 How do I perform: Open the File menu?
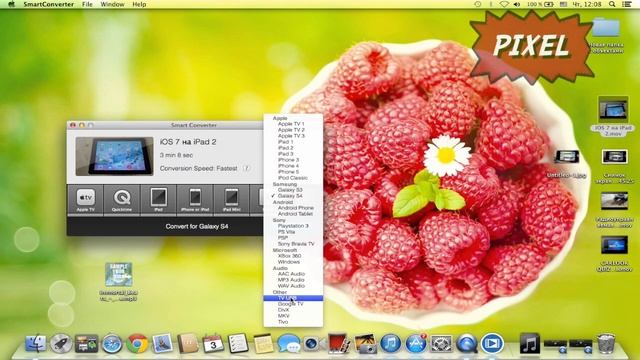pos(87,4)
